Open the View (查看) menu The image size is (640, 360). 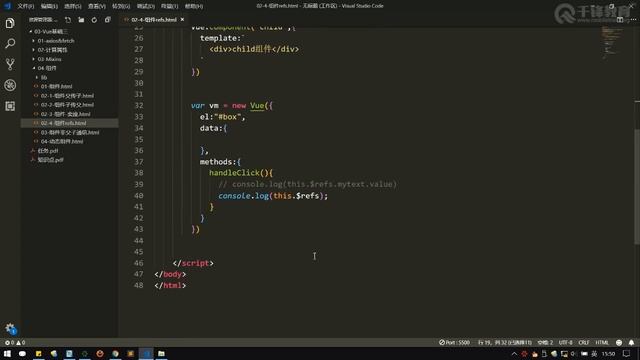pos(97,6)
